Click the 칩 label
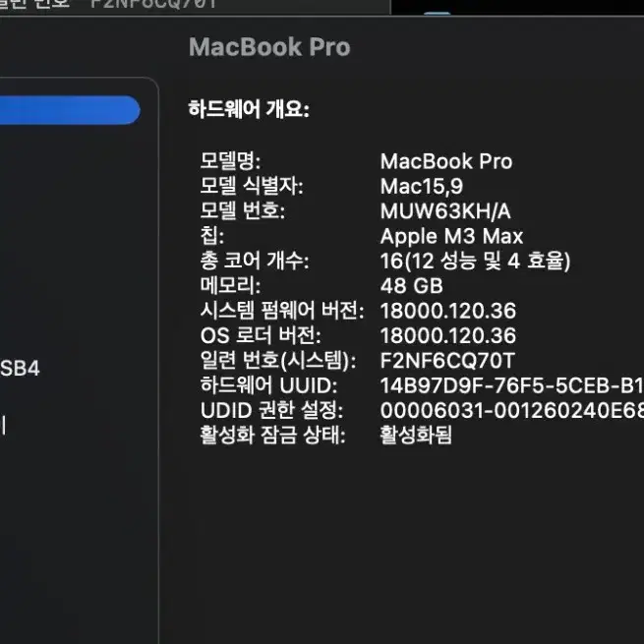The image size is (644, 644). (212, 236)
